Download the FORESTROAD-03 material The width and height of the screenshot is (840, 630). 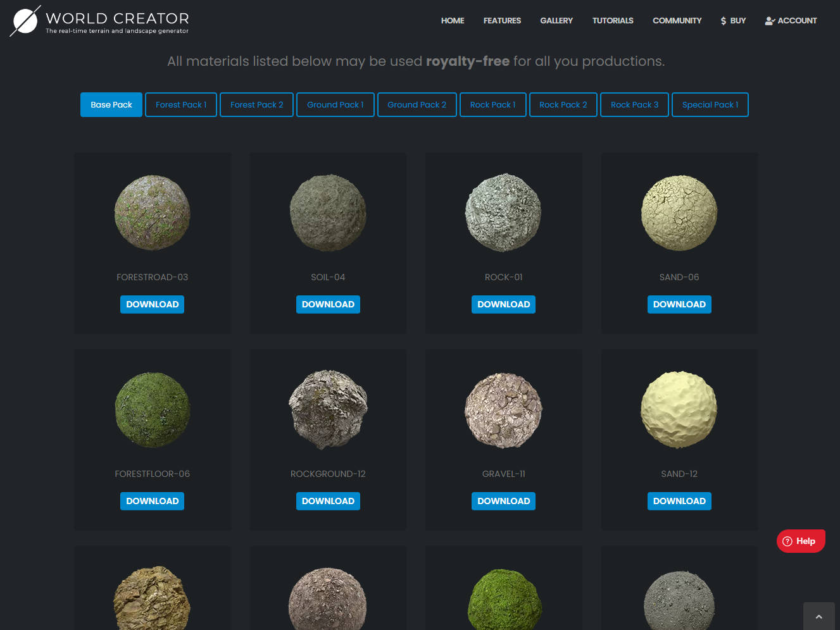coord(153,304)
